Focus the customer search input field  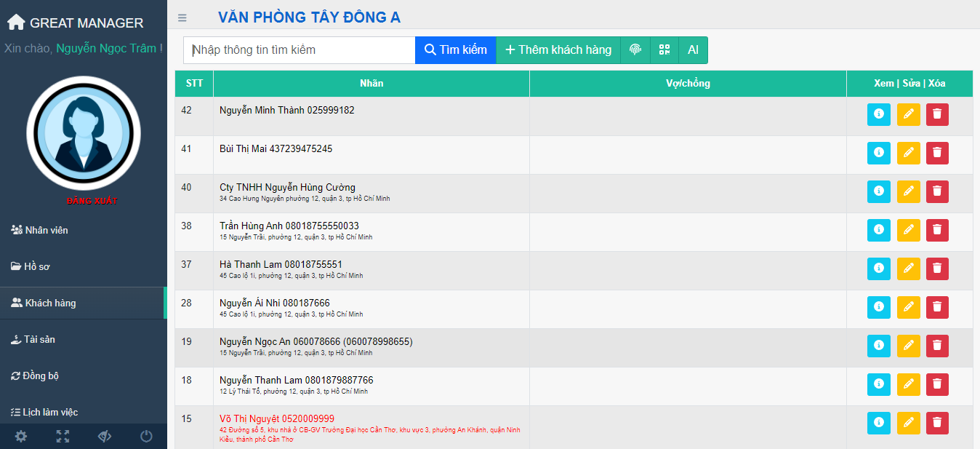tap(299, 50)
